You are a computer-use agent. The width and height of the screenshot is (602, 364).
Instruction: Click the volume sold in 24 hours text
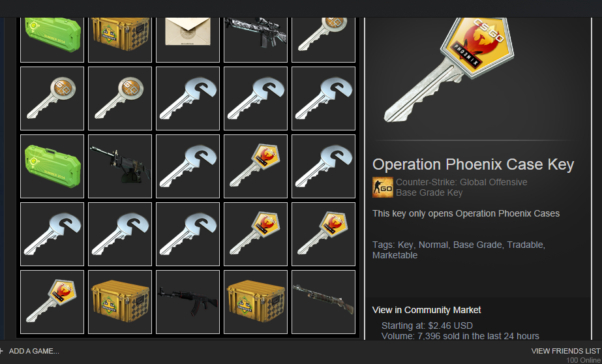(460, 337)
